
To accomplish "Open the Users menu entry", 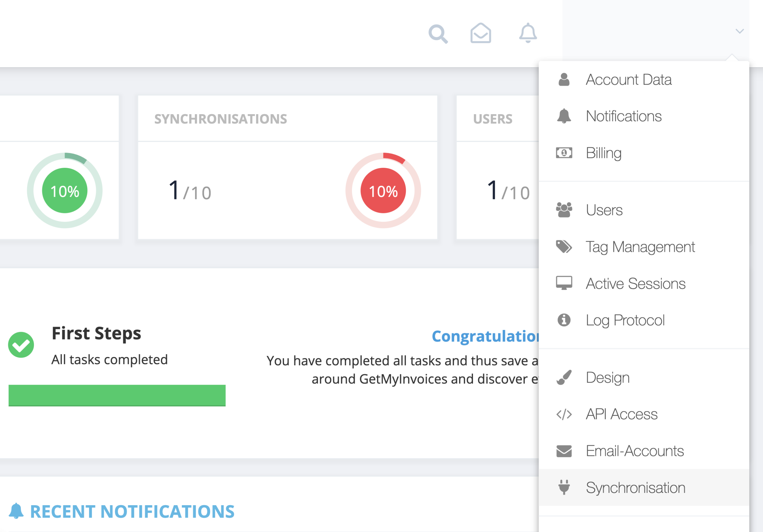I will pos(644,210).
